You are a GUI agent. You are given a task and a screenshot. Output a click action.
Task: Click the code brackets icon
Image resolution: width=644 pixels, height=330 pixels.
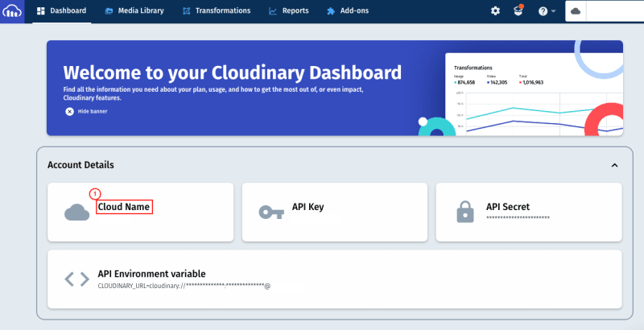tap(76, 279)
